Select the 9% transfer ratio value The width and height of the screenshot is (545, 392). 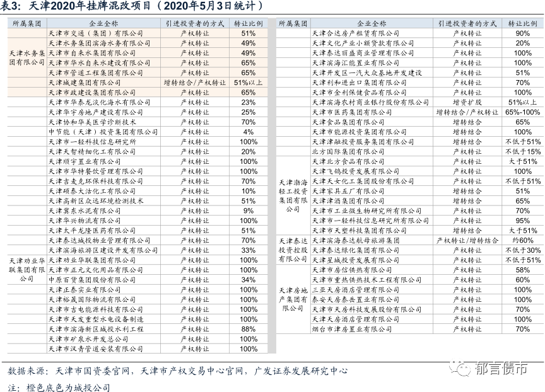[x=248, y=210]
